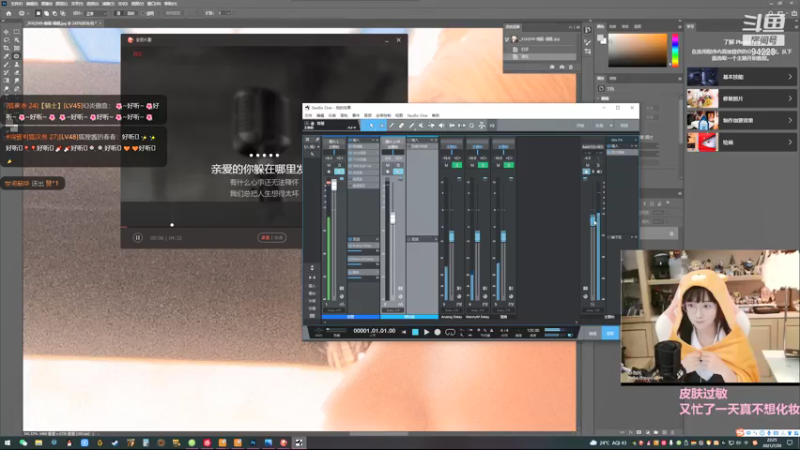Image resolution: width=800 pixels, height=450 pixels.
Task: Select the Arrow tool in Studio One toolbar
Action: click(x=371, y=126)
